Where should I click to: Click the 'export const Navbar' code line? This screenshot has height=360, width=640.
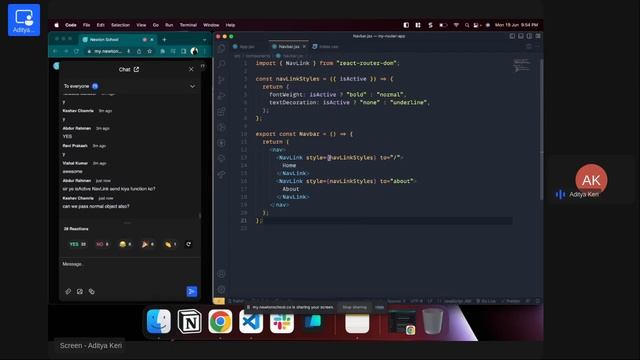(x=304, y=134)
